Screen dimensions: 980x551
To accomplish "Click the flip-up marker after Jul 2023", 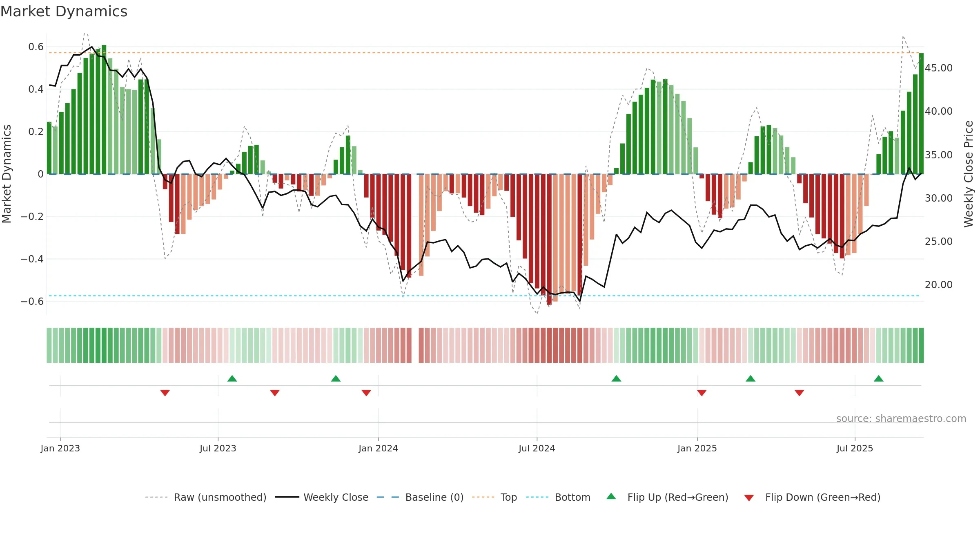I will 232,378.
